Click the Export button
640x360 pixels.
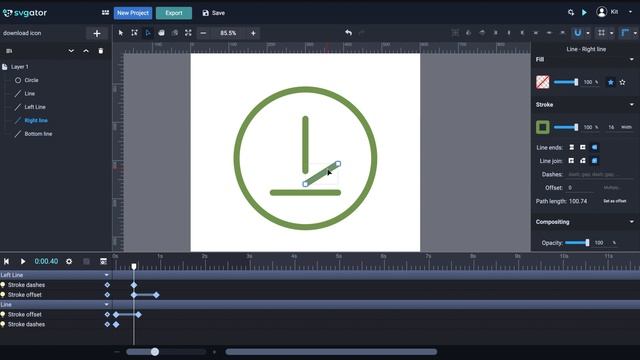click(174, 13)
